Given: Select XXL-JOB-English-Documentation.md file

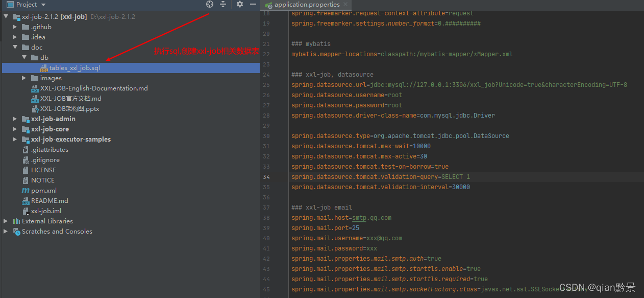Looking at the screenshot, I should click(94, 88).
